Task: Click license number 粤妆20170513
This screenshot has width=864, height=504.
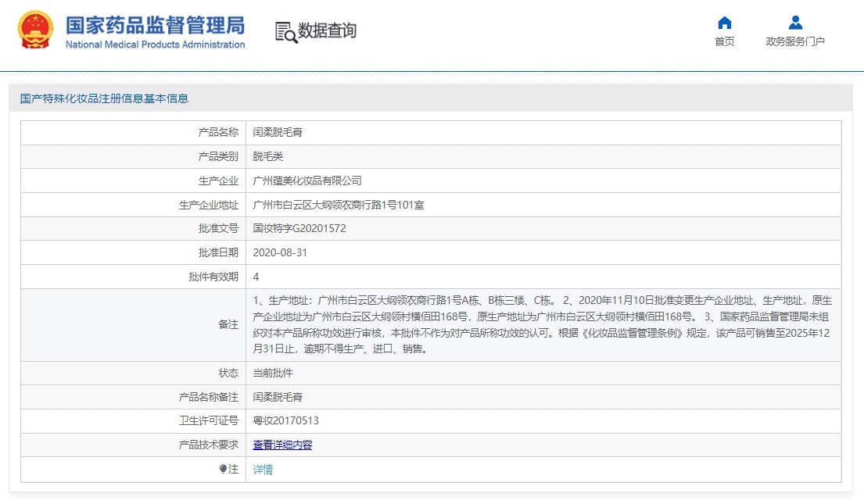Action: (285, 420)
